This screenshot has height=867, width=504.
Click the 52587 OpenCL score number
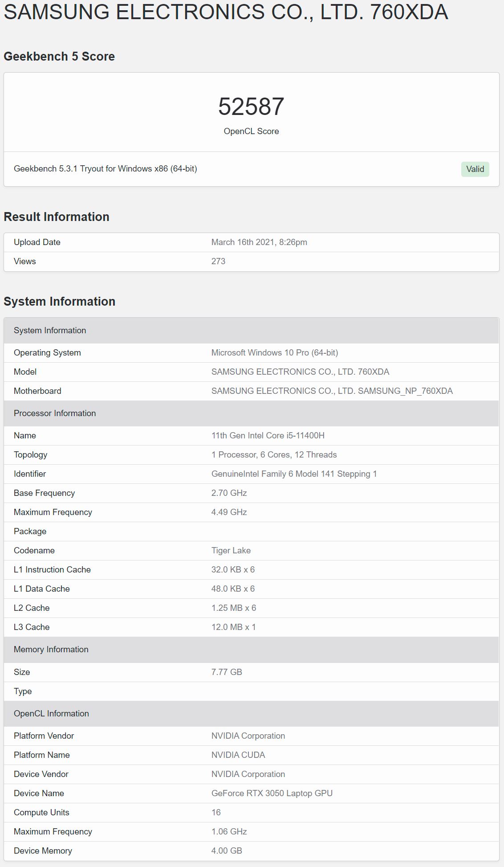[x=251, y=106]
